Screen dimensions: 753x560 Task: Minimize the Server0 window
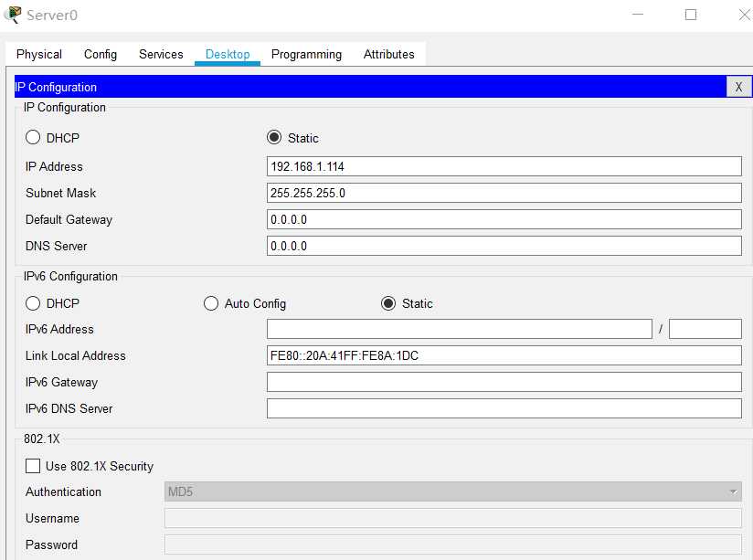pos(638,15)
